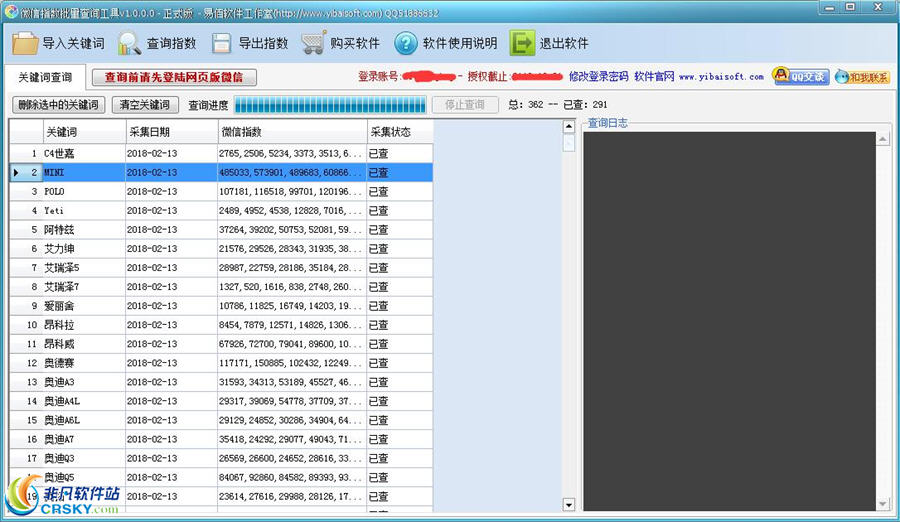Click row header number 10
Viewport: 900px width, 522px height.
point(26,324)
